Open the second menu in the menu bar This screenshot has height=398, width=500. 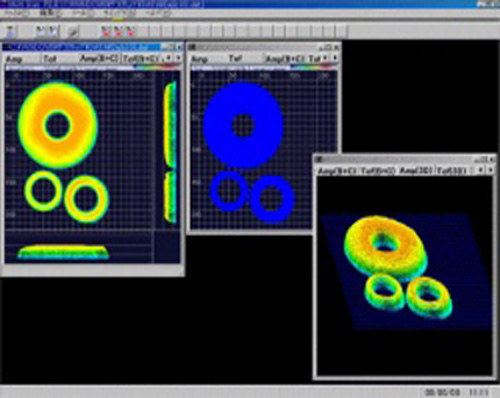50,14
